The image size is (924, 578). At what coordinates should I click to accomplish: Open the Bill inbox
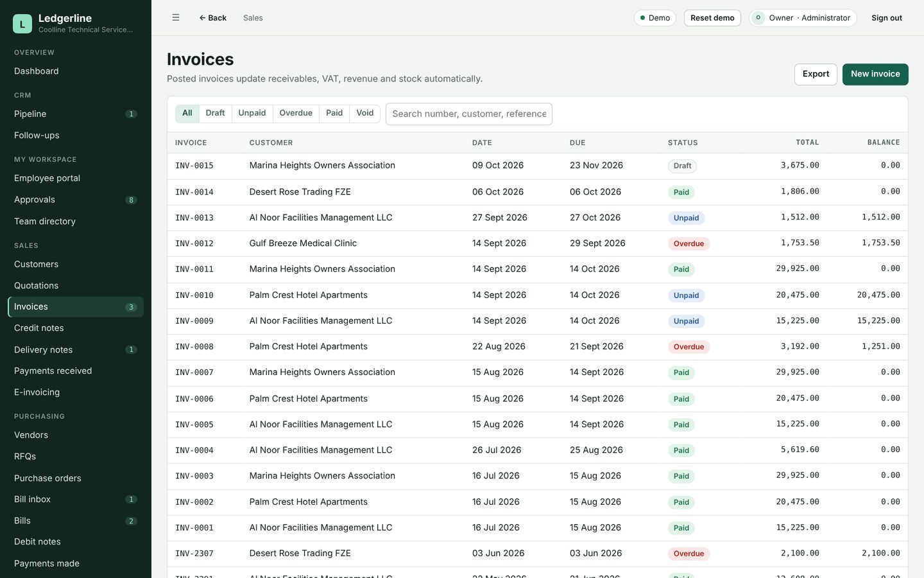click(76, 500)
